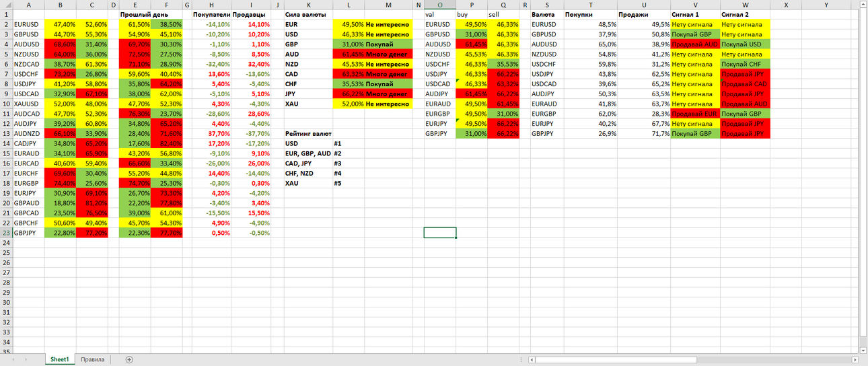Click the AUDNZD cell
Image resolution: width=868 pixels, height=366 pixels.
pyautogui.click(x=29, y=134)
